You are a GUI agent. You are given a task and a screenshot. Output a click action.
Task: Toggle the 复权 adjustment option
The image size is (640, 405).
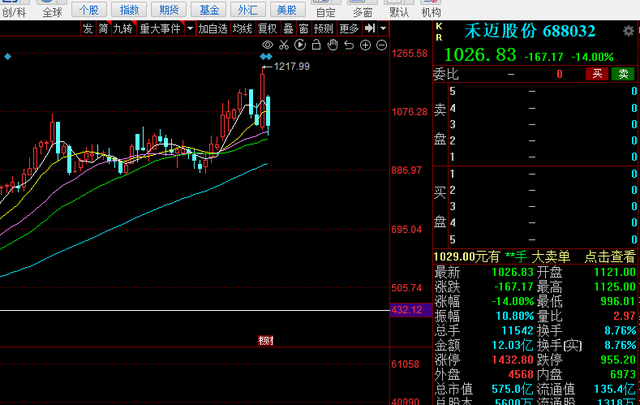click(267, 29)
